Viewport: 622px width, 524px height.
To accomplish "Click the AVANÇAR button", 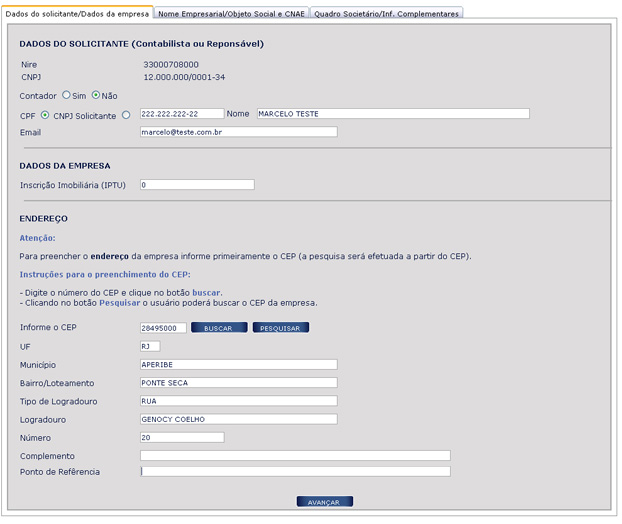I will pyautogui.click(x=324, y=502).
